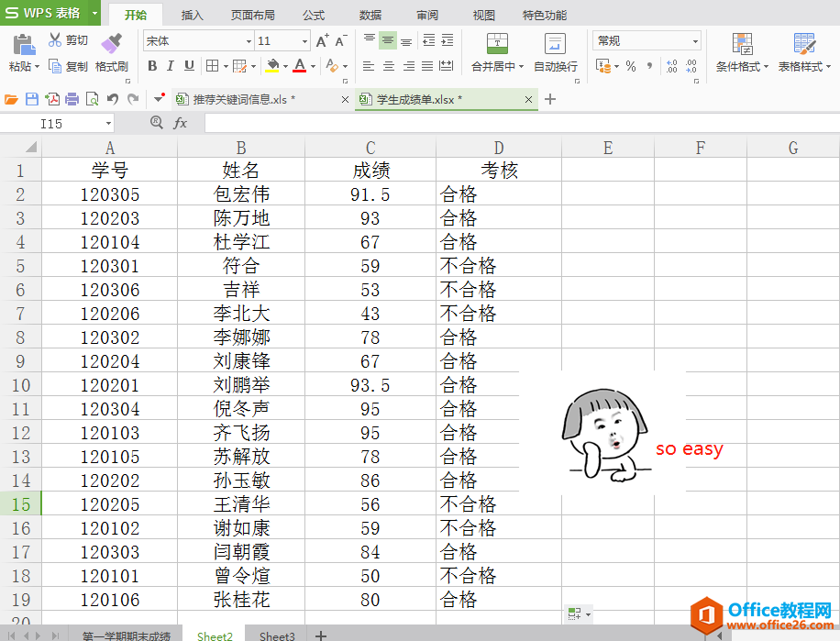Image resolution: width=840 pixels, height=641 pixels.
Task: Click the increase indent icon
Action: point(448,40)
